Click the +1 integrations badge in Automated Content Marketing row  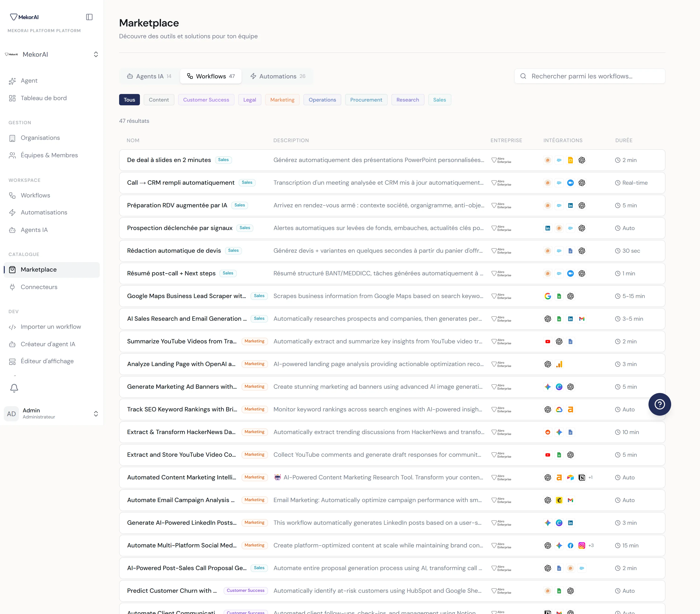click(x=591, y=478)
